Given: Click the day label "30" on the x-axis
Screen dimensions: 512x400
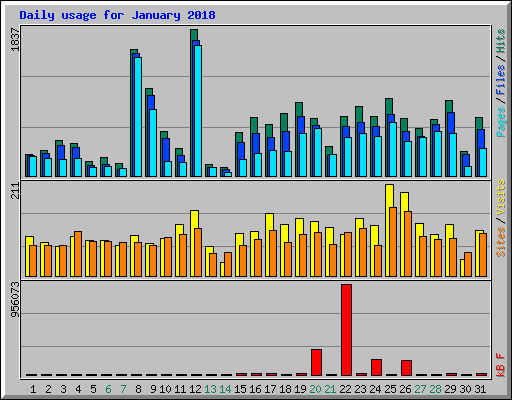Looking at the screenshot, I should pos(465,389).
